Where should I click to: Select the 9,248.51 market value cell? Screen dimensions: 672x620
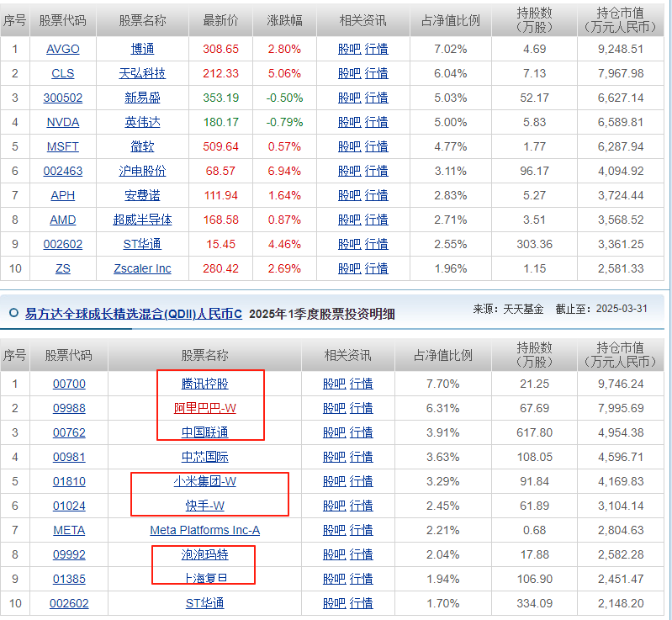click(x=621, y=49)
